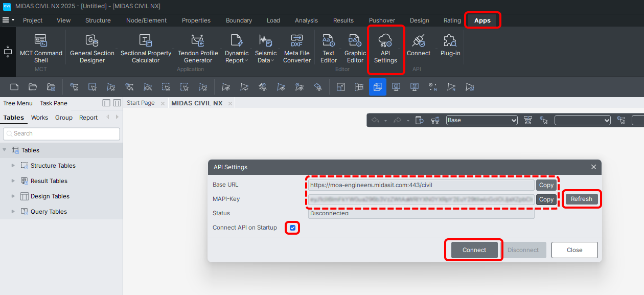Click the Connect button in API Settings

pyautogui.click(x=474, y=250)
